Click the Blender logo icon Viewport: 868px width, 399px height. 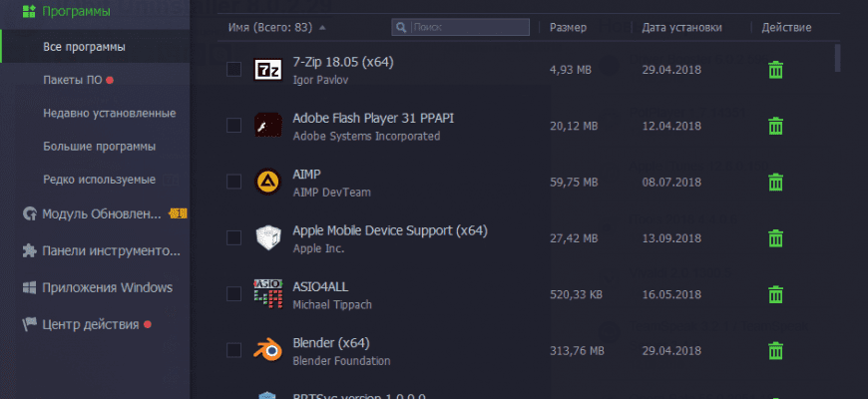coord(268,350)
